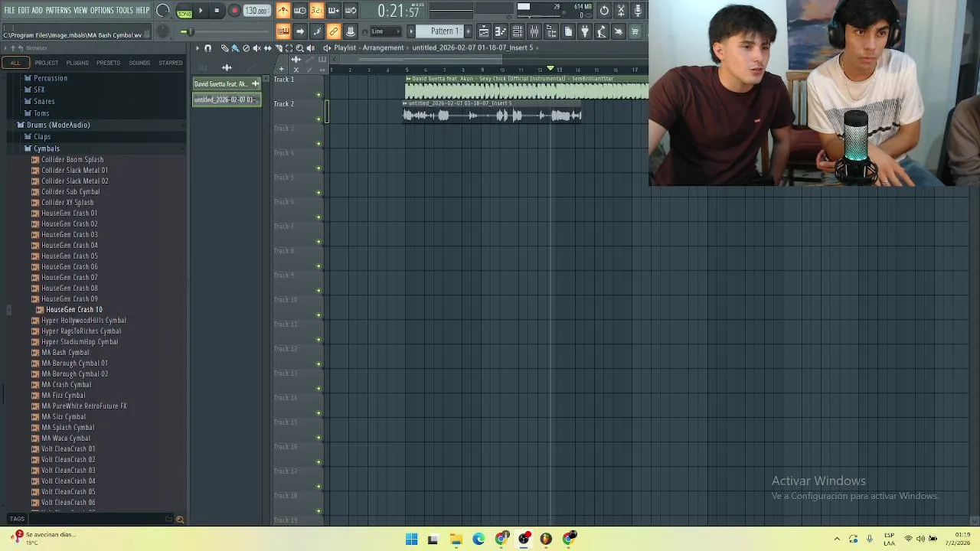Select the playlist Paint brush tool
The height and width of the screenshot is (551, 980).
[x=235, y=48]
